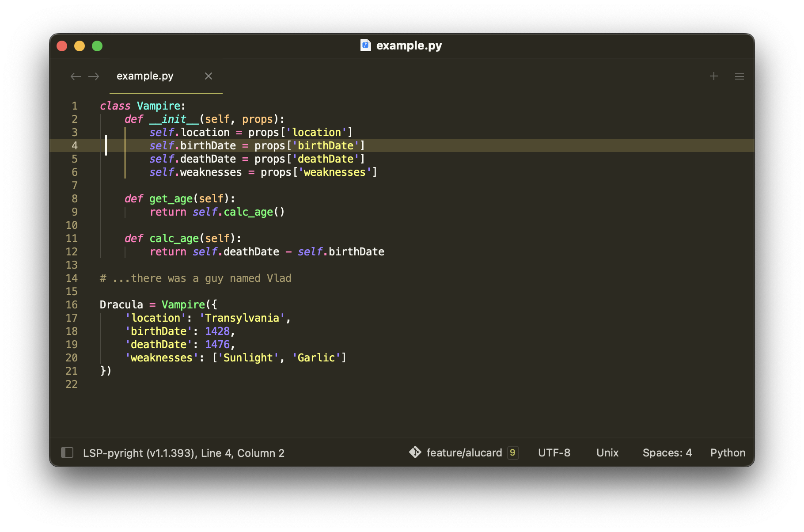Screen dimensions: 804x532
Task: Click the file icon in title bar
Action: click(366, 45)
